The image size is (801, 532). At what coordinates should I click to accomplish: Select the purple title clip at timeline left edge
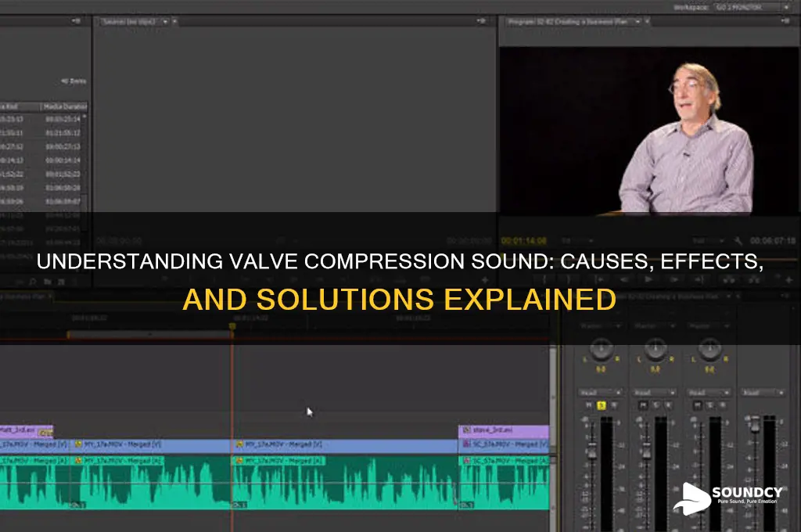coord(26,431)
